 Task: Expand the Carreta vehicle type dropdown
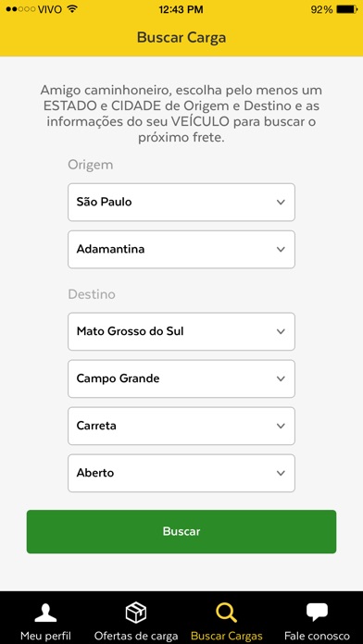click(181, 426)
